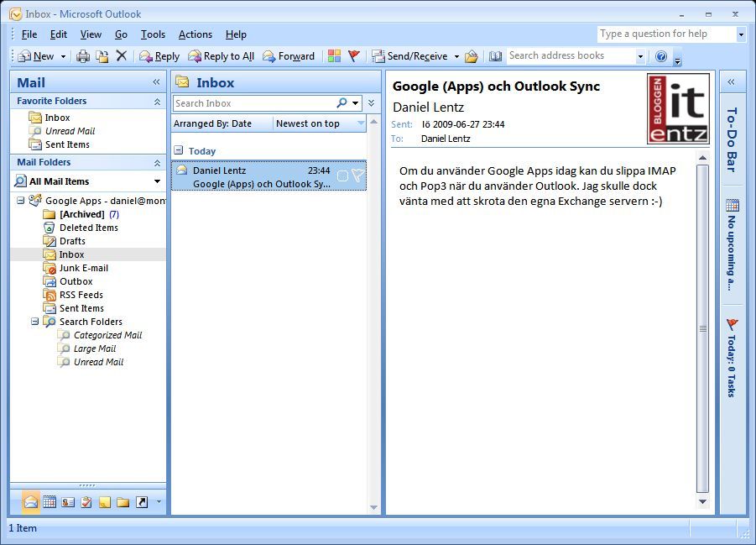Click the Print icon in toolbar
The height and width of the screenshot is (545, 756).
click(x=83, y=56)
